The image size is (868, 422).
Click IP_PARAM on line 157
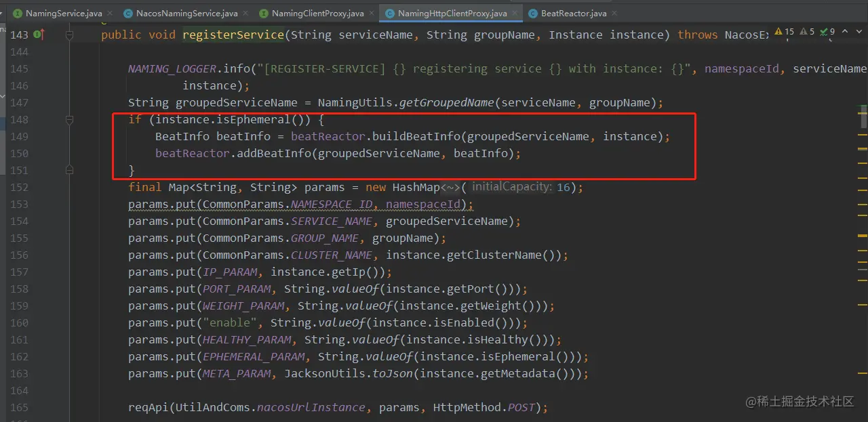(x=230, y=272)
